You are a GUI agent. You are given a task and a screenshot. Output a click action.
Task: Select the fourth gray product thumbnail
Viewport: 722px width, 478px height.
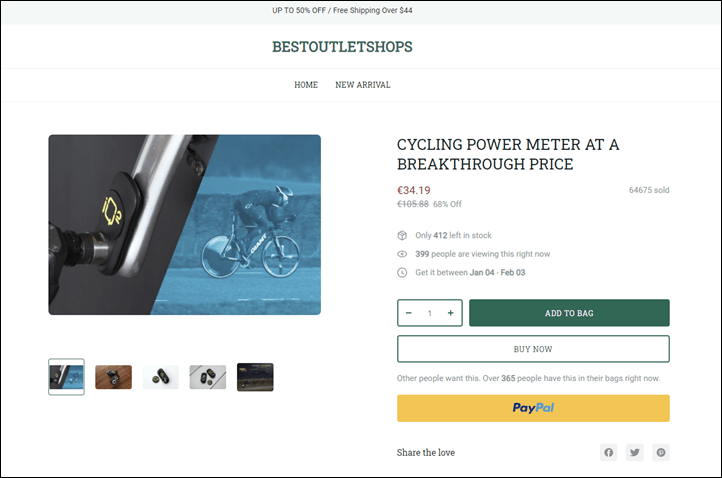(208, 377)
